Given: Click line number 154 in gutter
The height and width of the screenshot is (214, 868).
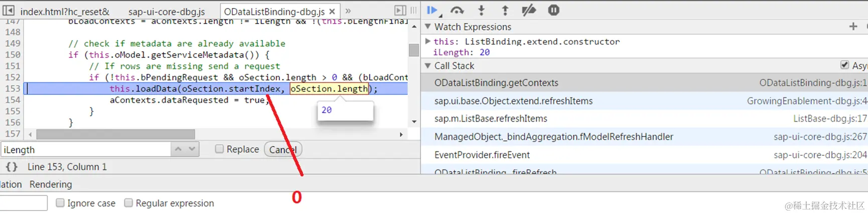Looking at the screenshot, I should tap(13, 100).
